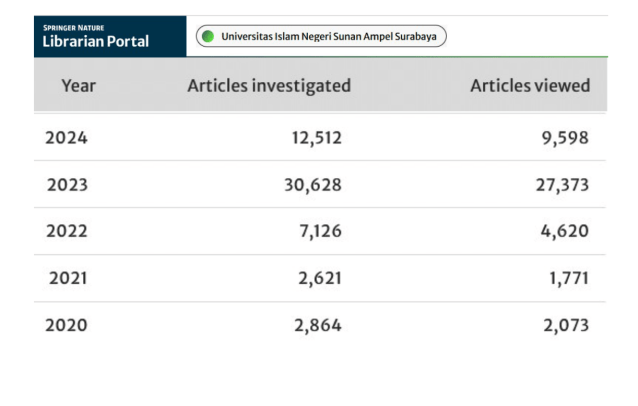Select the 2023 year cell

click(67, 185)
